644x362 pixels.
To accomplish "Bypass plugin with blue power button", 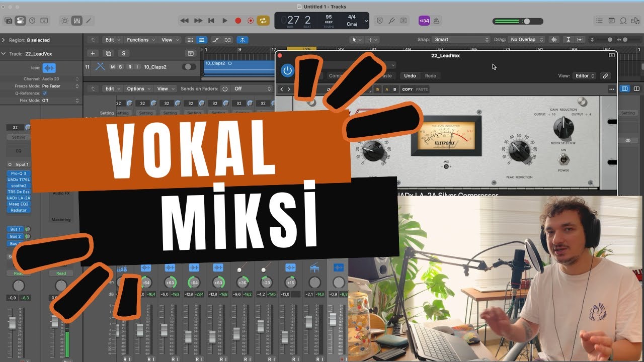I will [287, 71].
